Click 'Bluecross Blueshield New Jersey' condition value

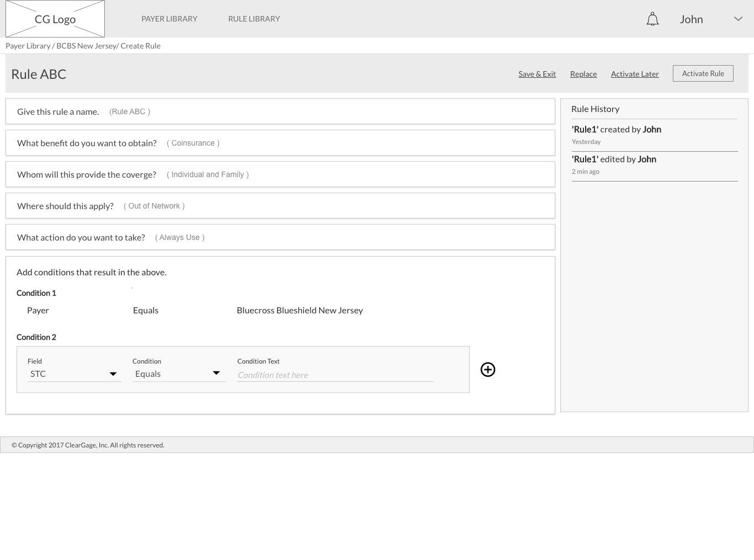coord(300,310)
